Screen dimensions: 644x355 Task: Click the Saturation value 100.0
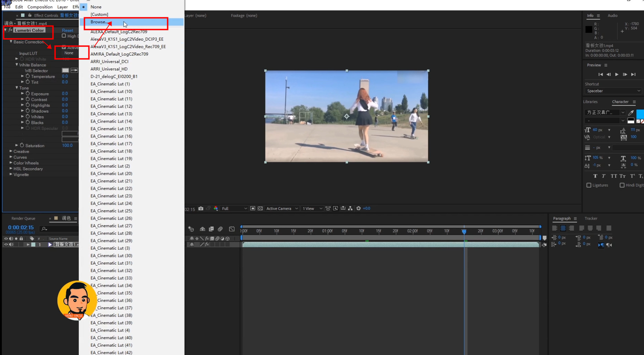tap(67, 145)
